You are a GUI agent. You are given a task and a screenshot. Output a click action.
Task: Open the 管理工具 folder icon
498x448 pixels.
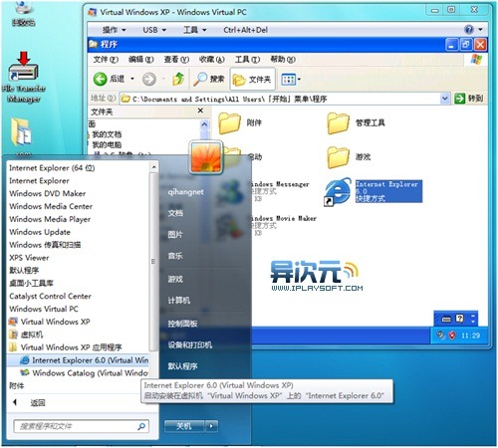(x=338, y=122)
